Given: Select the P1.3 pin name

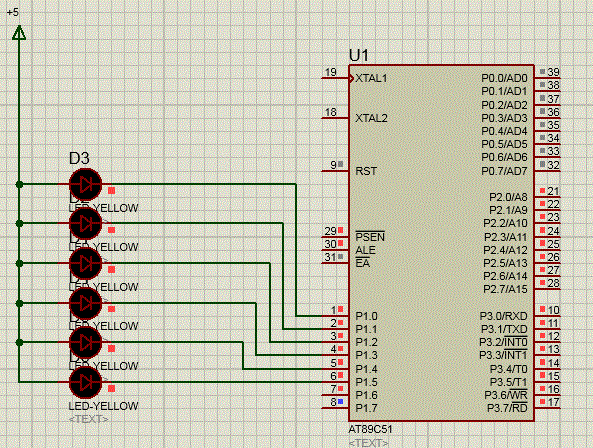Looking at the screenshot, I should point(366,355).
